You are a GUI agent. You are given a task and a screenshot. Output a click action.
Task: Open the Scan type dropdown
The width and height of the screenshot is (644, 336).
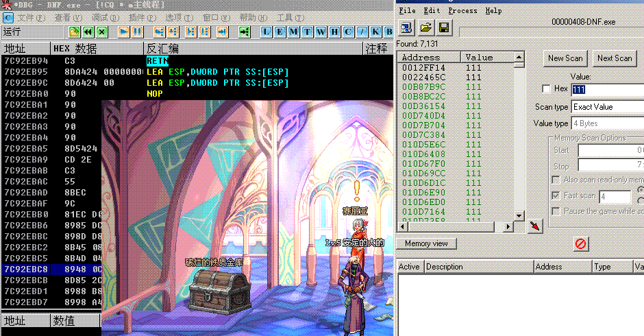[608, 107]
